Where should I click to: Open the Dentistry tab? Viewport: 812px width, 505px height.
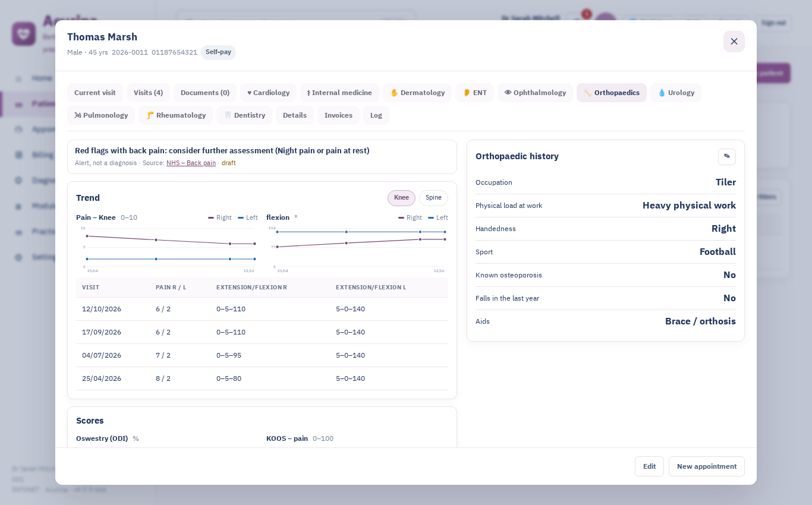[244, 115]
